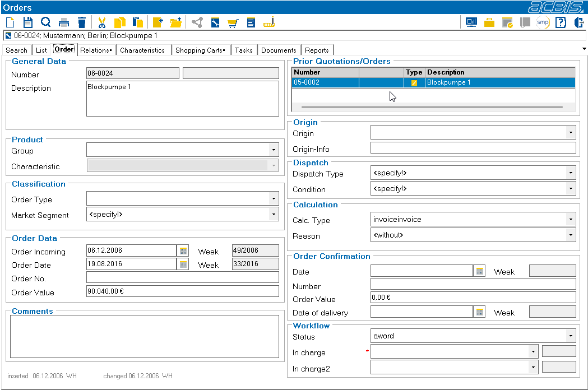
Task: Open the Reason dropdown
Action: (x=571, y=235)
